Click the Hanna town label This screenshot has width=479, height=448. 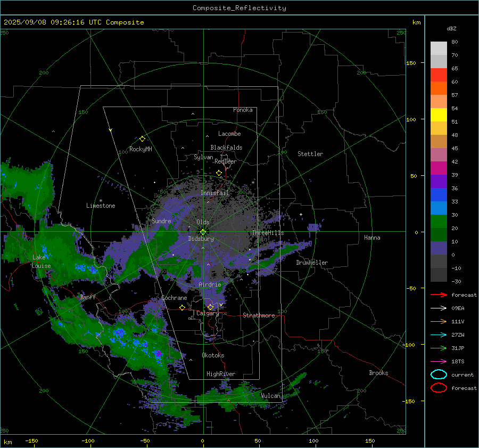tap(372, 238)
